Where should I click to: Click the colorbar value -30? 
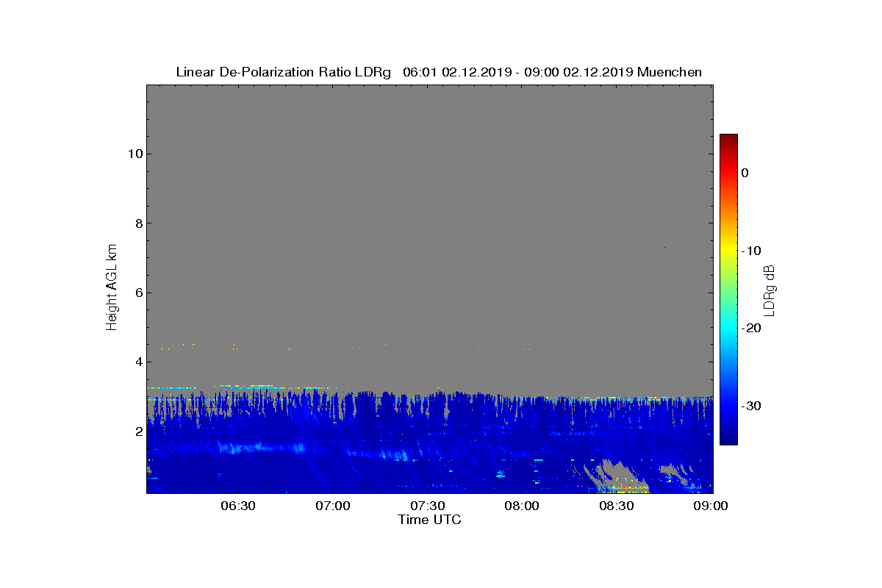click(751, 406)
